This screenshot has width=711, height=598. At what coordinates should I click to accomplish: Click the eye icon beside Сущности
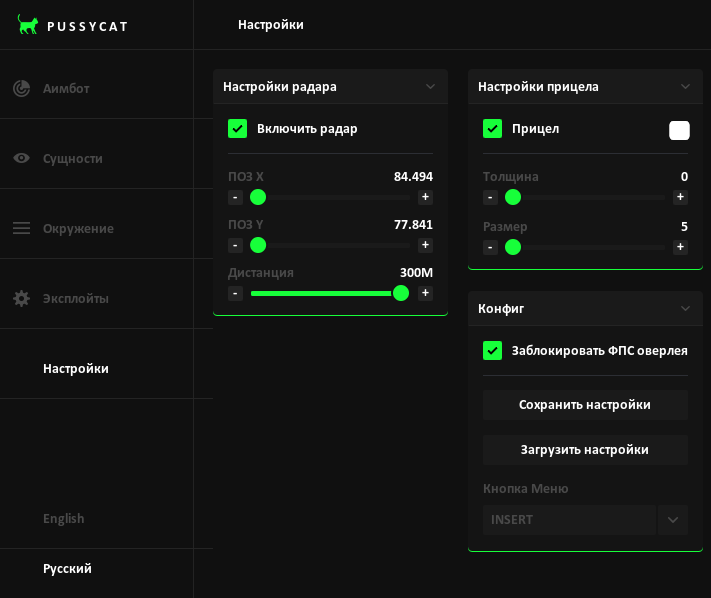21,158
